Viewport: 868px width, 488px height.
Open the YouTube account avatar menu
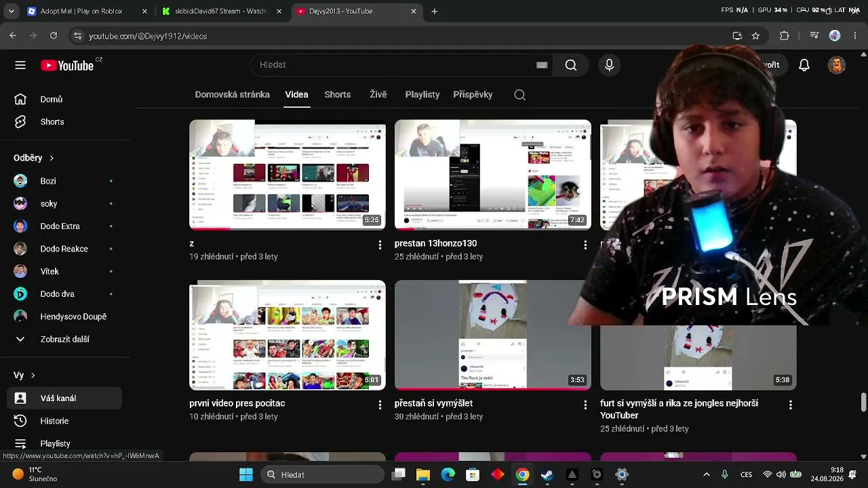837,65
